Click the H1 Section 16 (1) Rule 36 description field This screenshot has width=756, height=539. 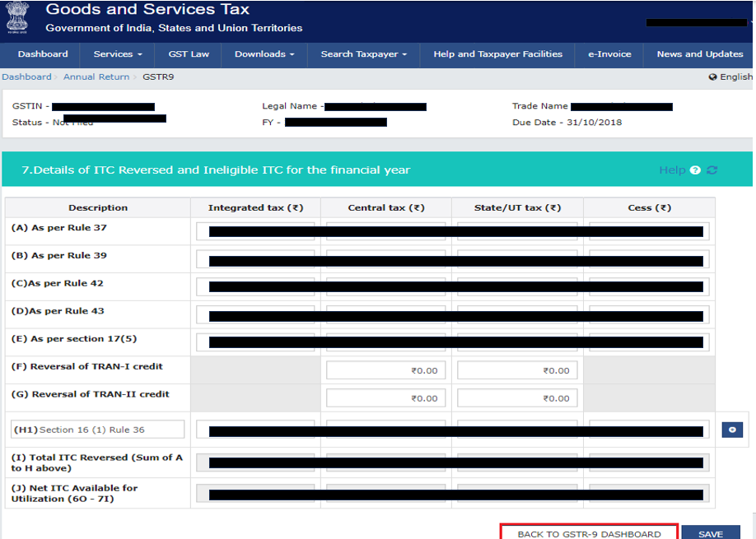click(98, 430)
